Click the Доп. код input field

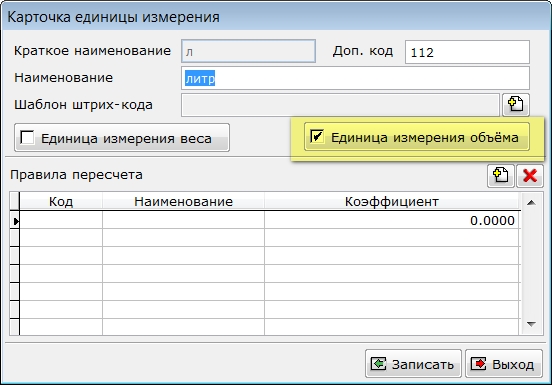pyautogui.click(x=467, y=52)
